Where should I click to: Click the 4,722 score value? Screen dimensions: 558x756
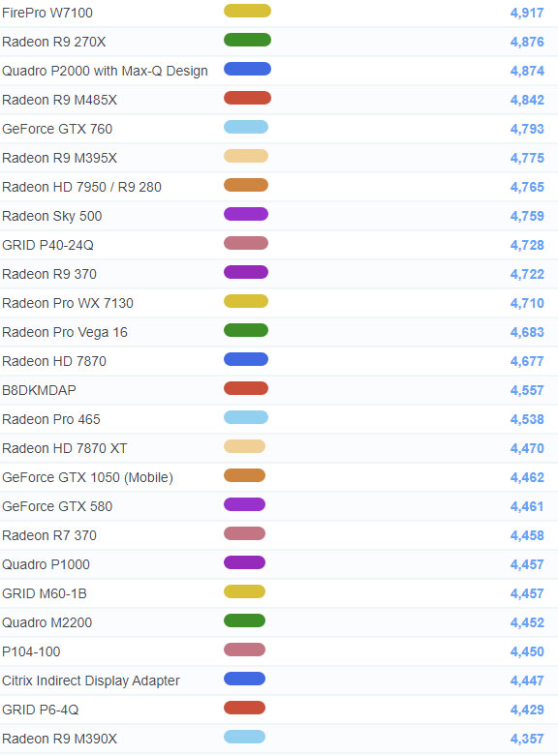[x=527, y=274]
